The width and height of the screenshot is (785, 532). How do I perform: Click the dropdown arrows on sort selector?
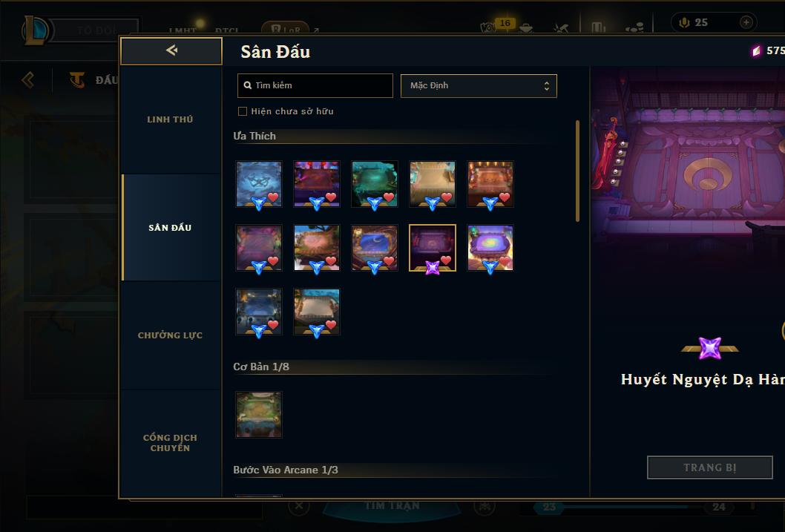pyautogui.click(x=547, y=86)
